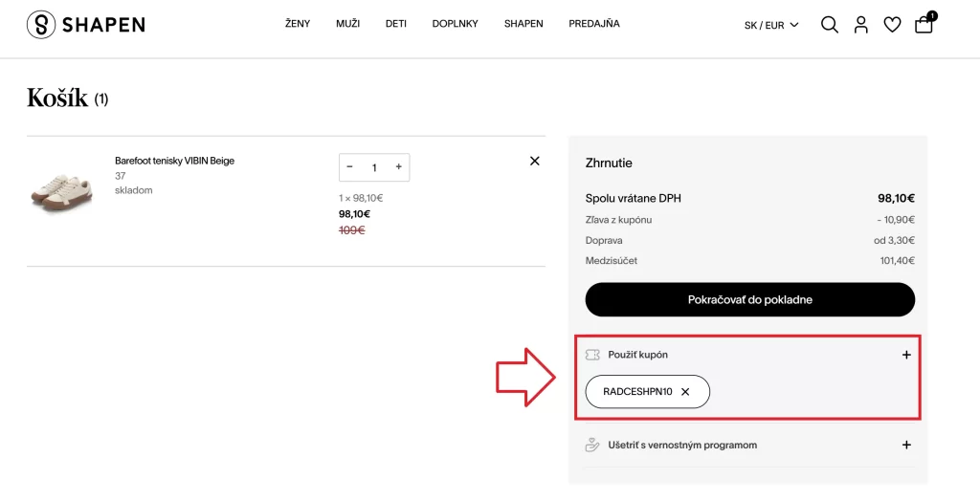Open the shopping bag icon

924,23
